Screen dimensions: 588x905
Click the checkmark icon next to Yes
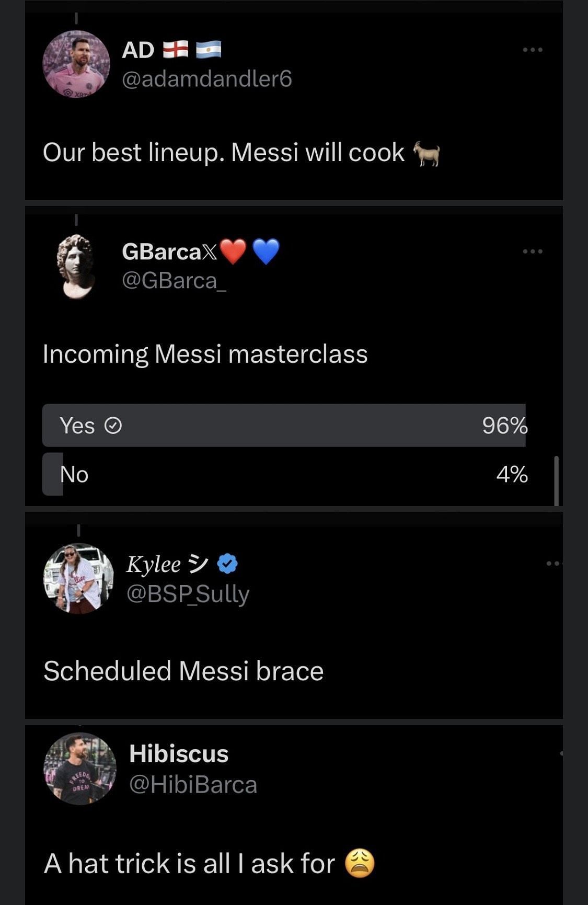113,426
